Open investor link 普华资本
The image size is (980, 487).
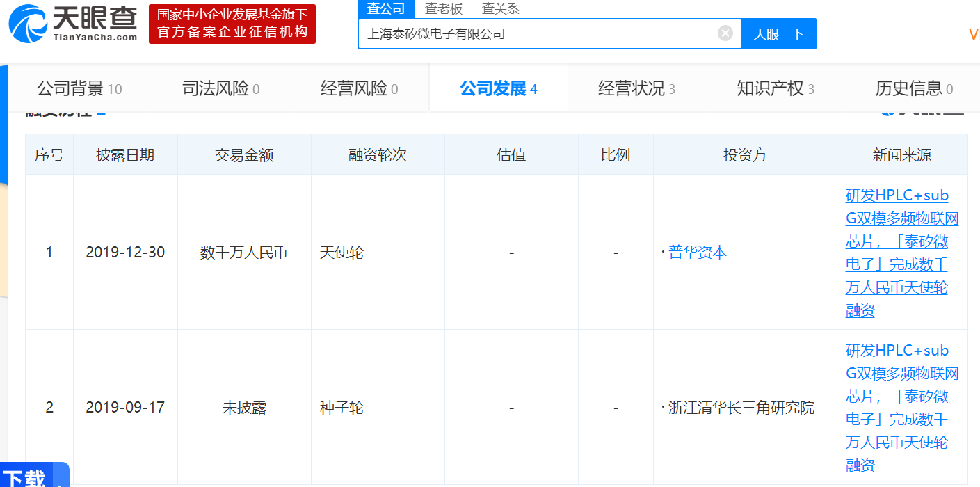698,253
